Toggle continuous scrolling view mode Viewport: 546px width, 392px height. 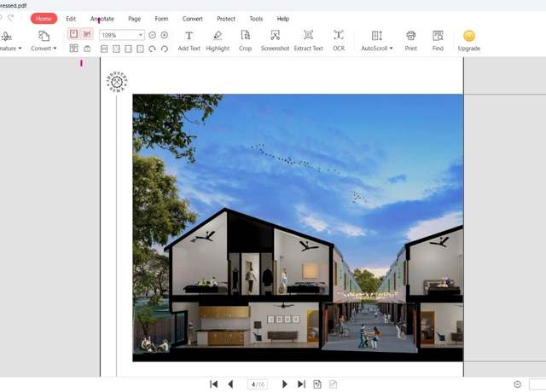(x=87, y=34)
